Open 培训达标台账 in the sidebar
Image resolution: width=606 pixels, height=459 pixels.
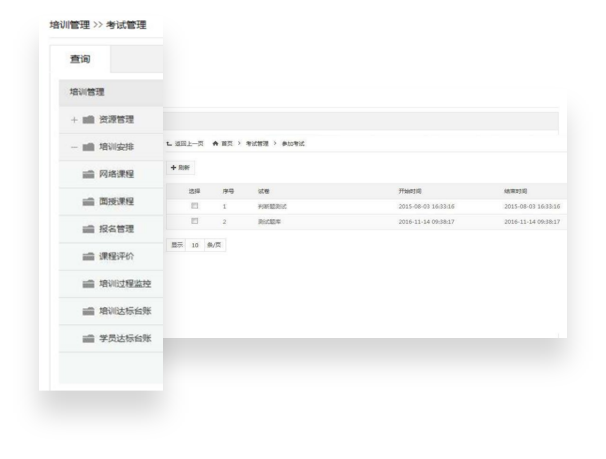point(124,312)
